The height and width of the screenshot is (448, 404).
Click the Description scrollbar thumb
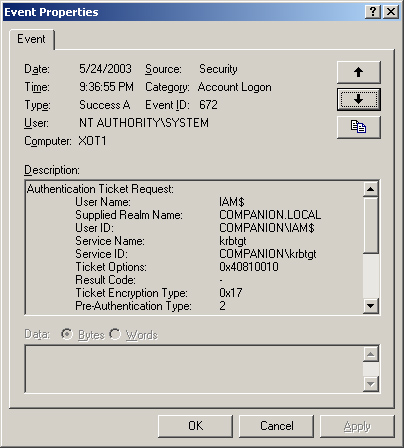coord(371,225)
